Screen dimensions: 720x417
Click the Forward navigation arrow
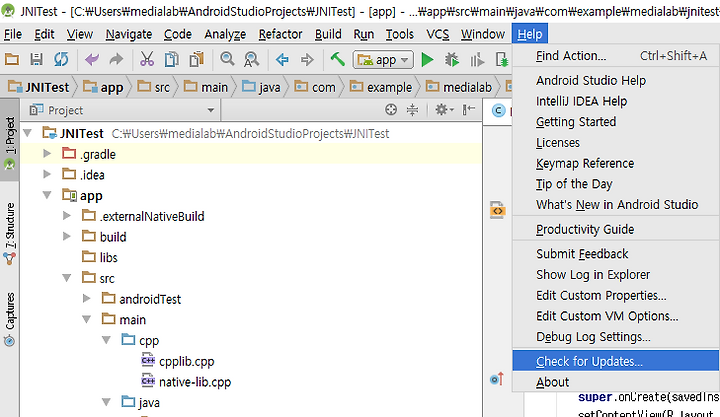click(x=307, y=59)
